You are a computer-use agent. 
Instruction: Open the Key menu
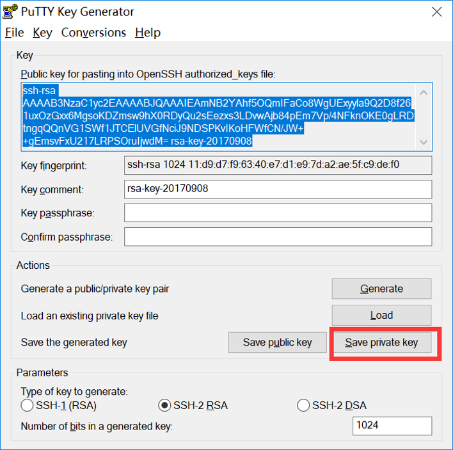coord(42,33)
